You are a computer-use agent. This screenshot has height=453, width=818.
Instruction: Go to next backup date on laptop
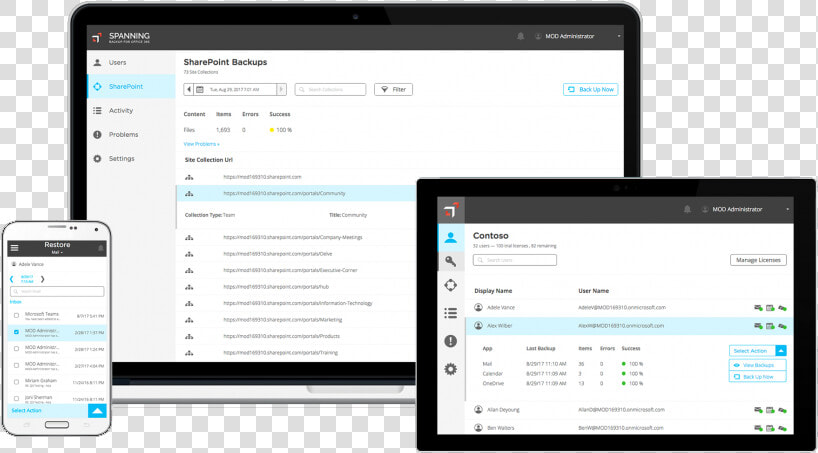pyautogui.click(x=282, y=90)
